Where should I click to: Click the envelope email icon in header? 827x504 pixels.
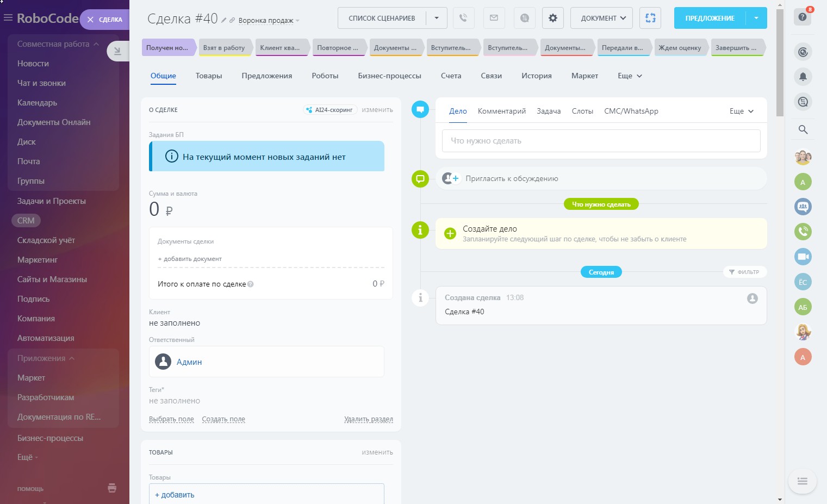tap(494, 18)
